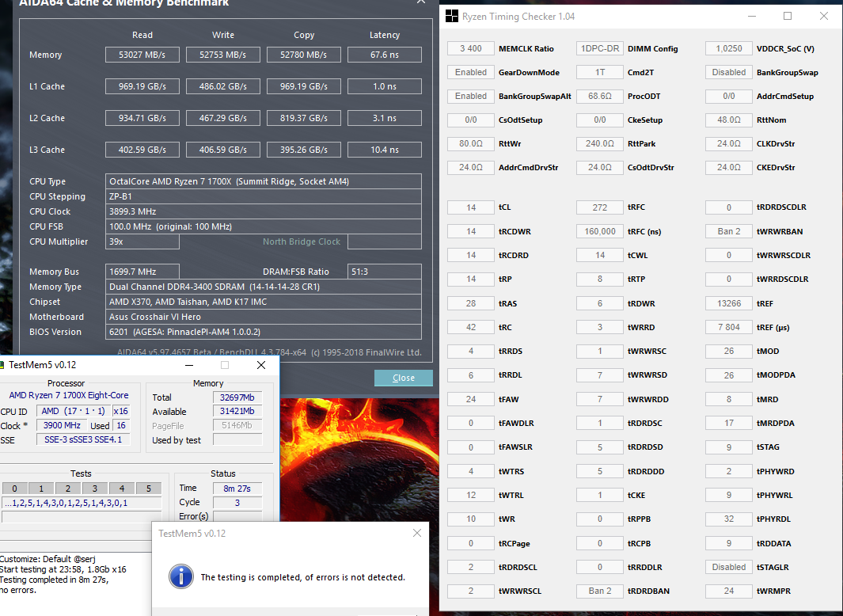The image size is (843, 616).
Task: Click the Memory Type DDR4-3400 field
Action: (264, 287)
